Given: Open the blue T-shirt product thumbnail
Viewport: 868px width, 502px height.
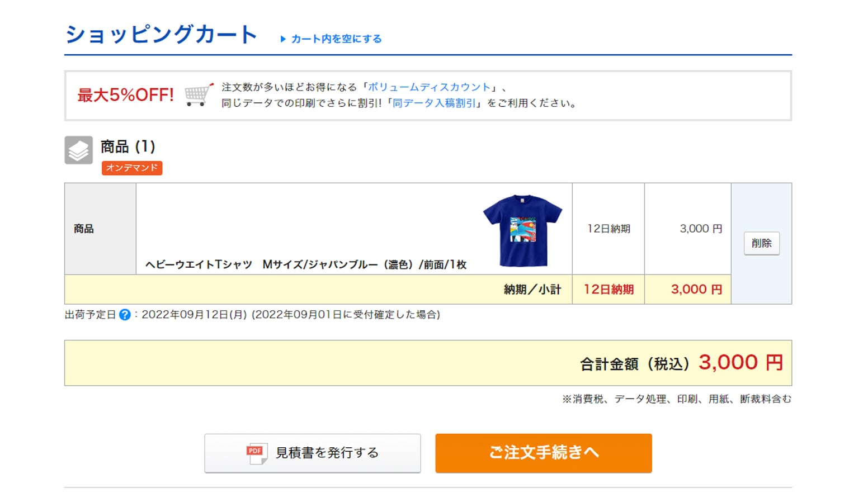Looking at the screenshot, I should coord(522,230).
